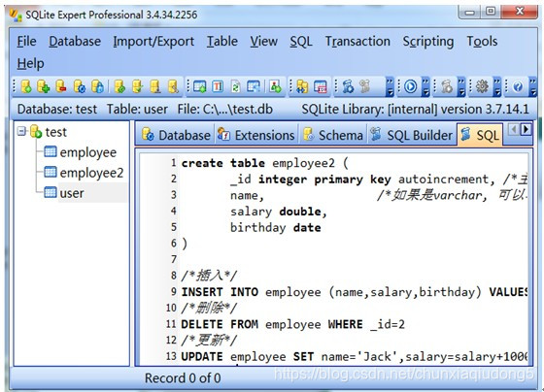
Task: Click the database icon with key
Action: point(173,86)
